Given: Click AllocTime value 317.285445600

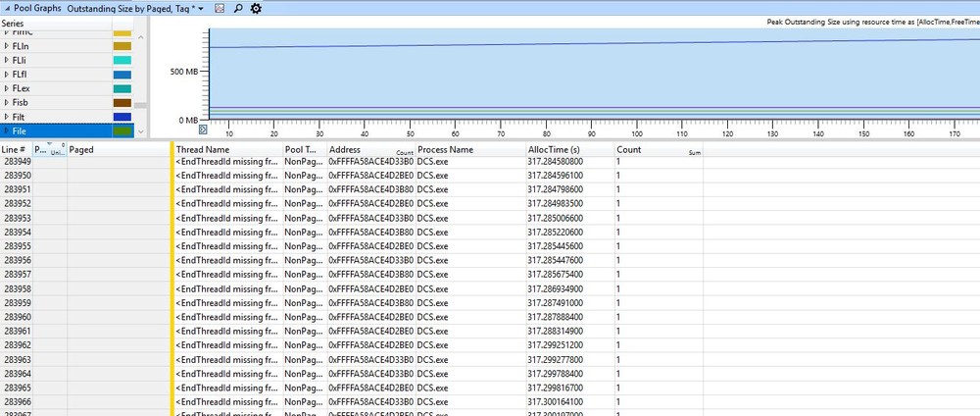Looking at the screenshot, I should [x=555, y=246].
